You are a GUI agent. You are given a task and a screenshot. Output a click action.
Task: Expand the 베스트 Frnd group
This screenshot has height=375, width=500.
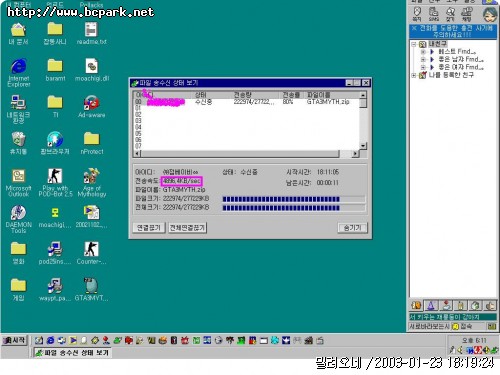pos(423,52)
